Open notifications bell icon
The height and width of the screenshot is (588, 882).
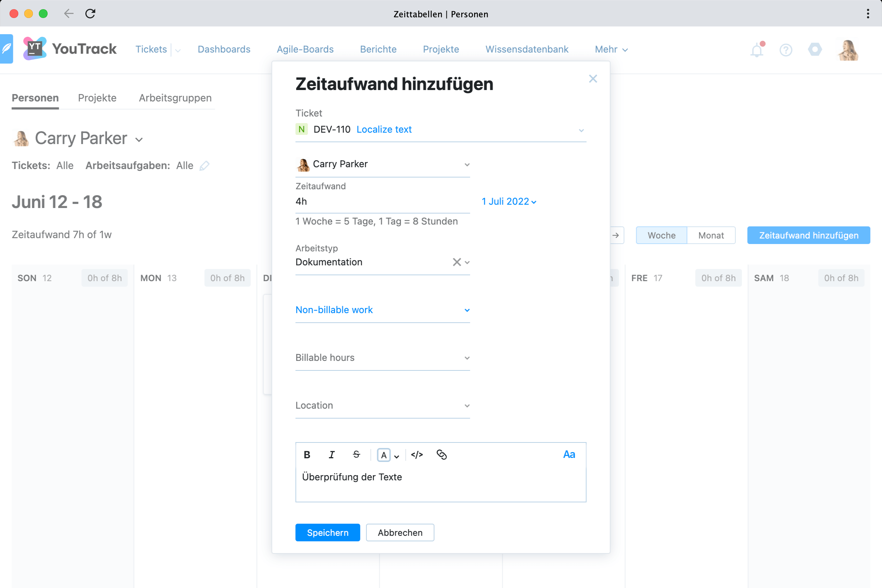(x=757, y=50)
